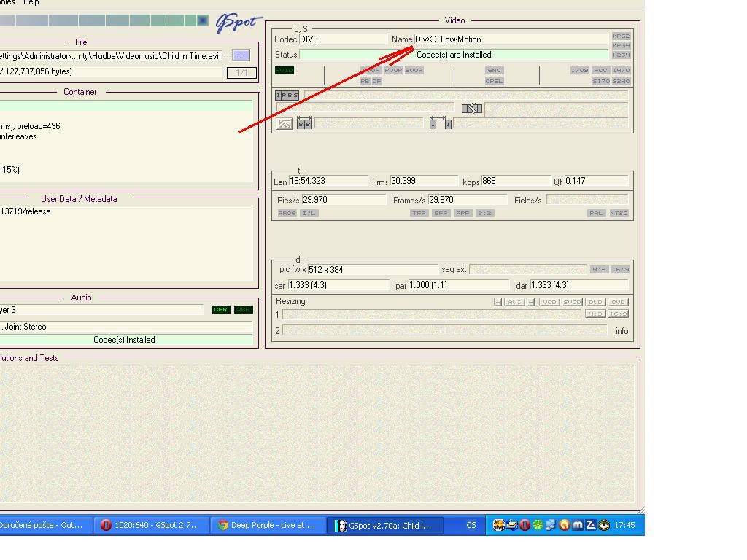Toggle the MPG4 codec indicator
This screenshot has height=560, width=747.
tap(621, 45)
